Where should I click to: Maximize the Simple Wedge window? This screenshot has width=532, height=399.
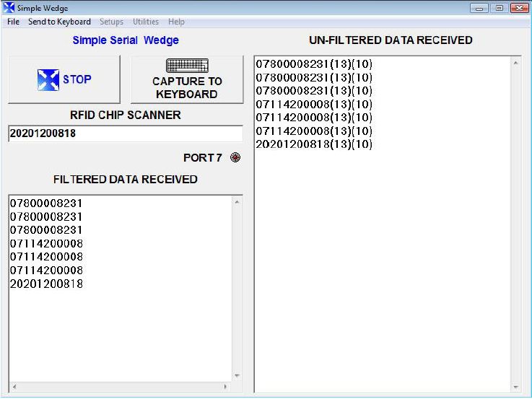[499, 8]
